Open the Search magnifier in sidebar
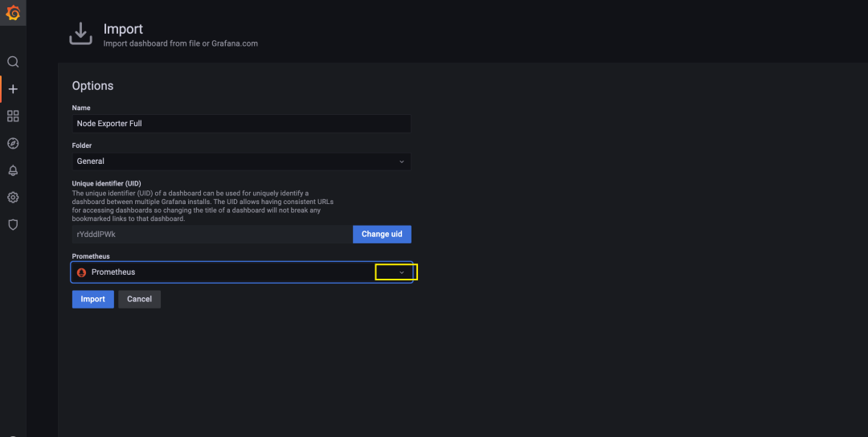 coord(13,61)
